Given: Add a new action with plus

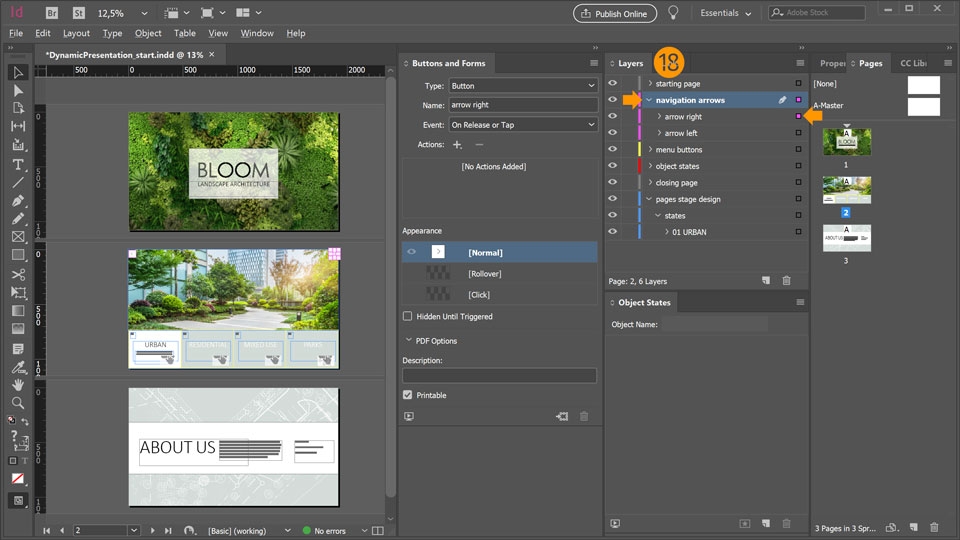Looking at the screenshot, I should (x=457, y=144).
